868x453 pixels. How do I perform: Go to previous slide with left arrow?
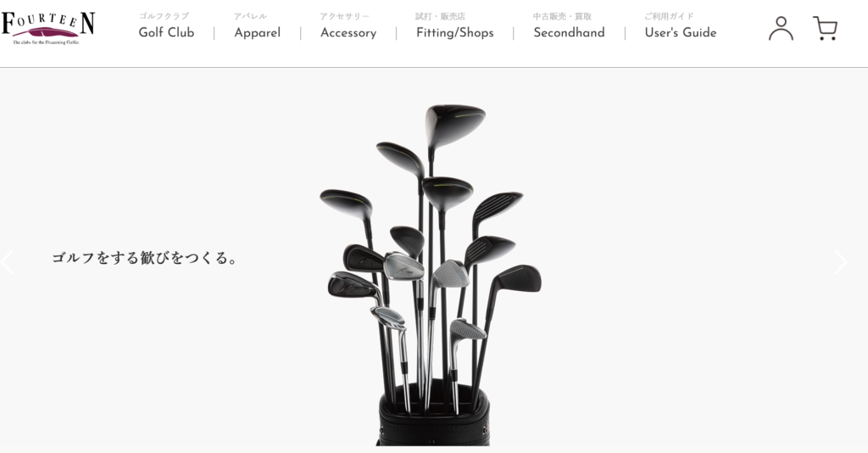point(7,262)
